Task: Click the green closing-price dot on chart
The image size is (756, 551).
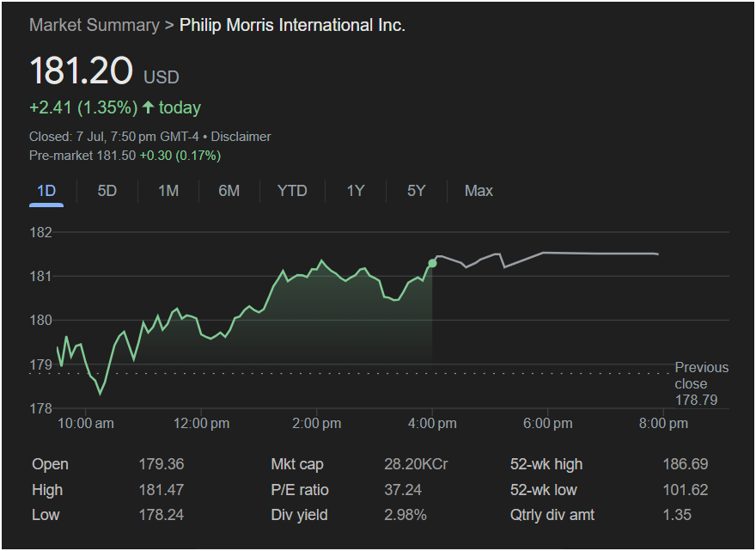Action: click(432, 263)
